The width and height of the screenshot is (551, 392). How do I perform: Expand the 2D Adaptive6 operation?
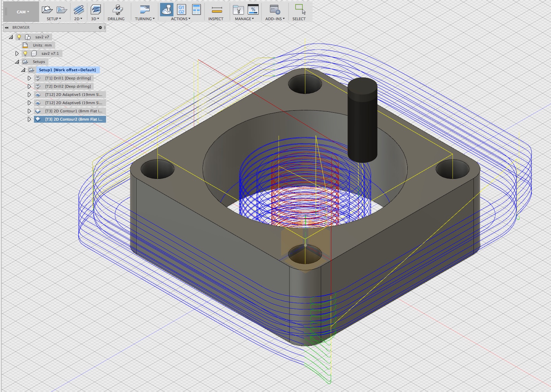coord(29,103)
